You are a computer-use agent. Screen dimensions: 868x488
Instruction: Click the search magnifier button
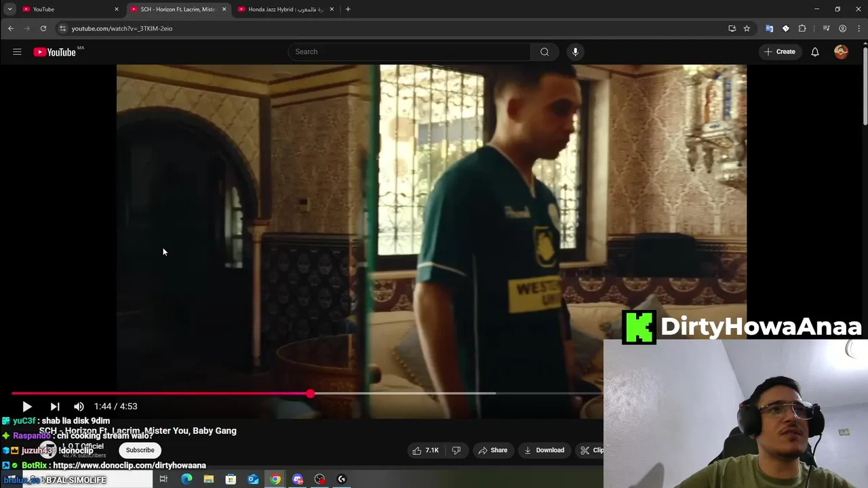[545, 52]
